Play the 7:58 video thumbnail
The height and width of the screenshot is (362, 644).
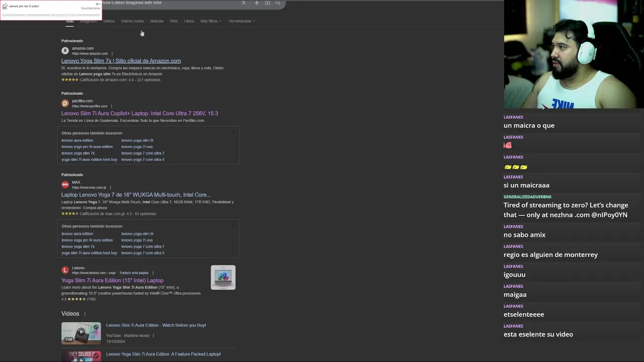click(x=81, y=333)
